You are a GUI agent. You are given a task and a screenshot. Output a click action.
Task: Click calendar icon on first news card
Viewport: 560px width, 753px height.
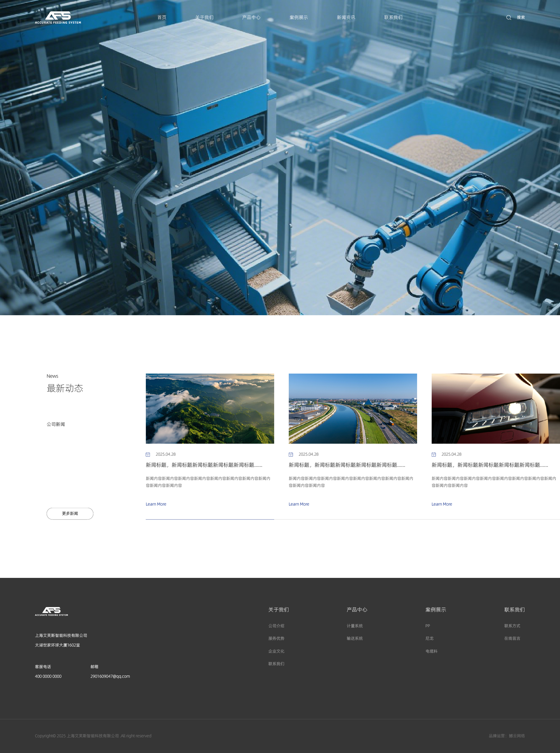click(148, 454)
